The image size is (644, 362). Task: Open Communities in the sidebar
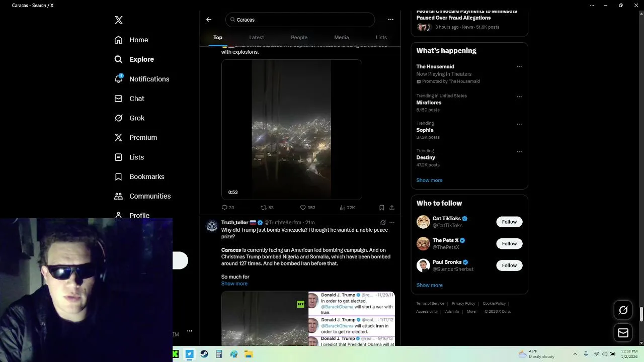(143, 196)
